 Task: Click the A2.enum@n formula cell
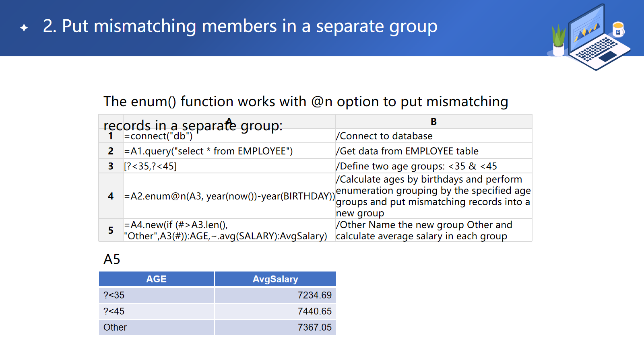[229, 196]
